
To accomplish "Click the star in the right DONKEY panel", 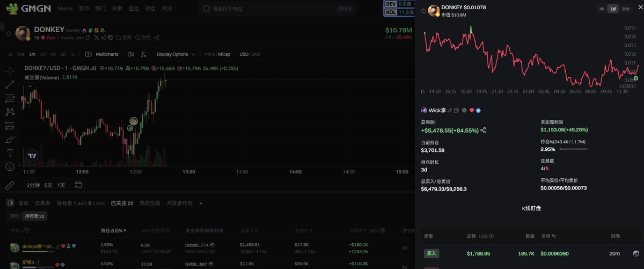I will (423, 11).
